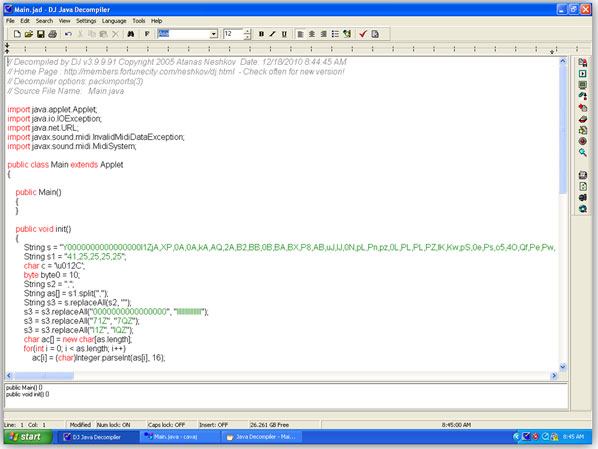Click the system tray clock 8:45 AM
598x449 pixels.
point(573,437)
